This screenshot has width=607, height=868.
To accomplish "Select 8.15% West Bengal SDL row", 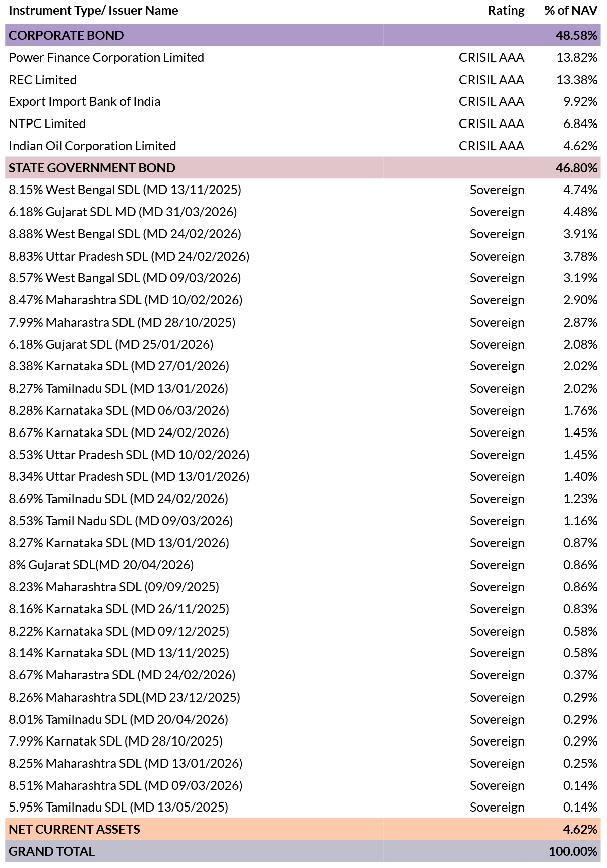I will pos(303,190).
